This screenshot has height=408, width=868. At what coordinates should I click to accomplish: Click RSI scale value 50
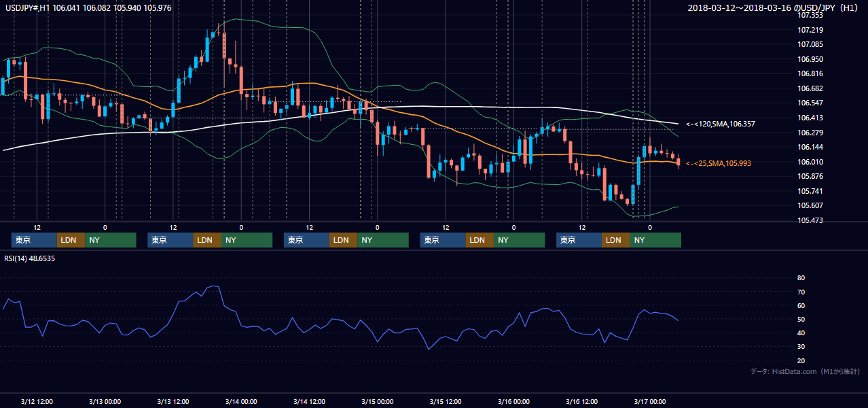click(x=801, y=319)
